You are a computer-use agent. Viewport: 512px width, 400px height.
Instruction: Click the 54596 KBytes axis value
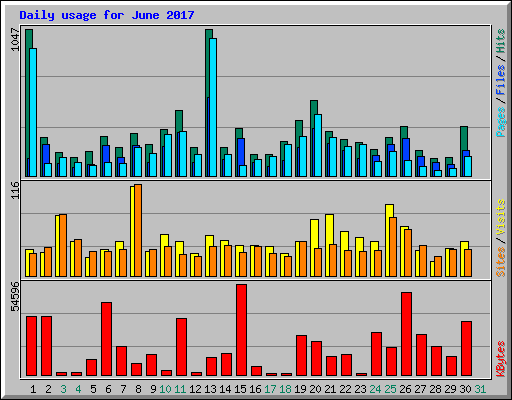coord(15,296)
